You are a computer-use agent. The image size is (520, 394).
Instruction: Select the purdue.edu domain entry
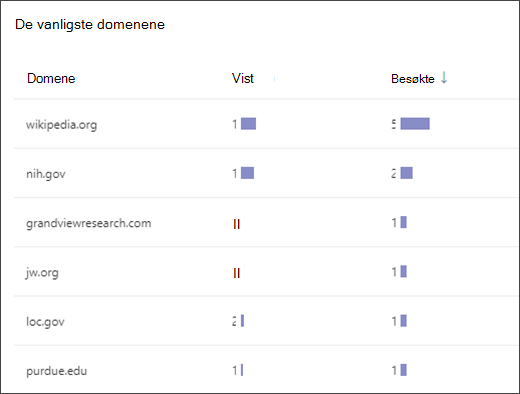[x=56, y=371]
